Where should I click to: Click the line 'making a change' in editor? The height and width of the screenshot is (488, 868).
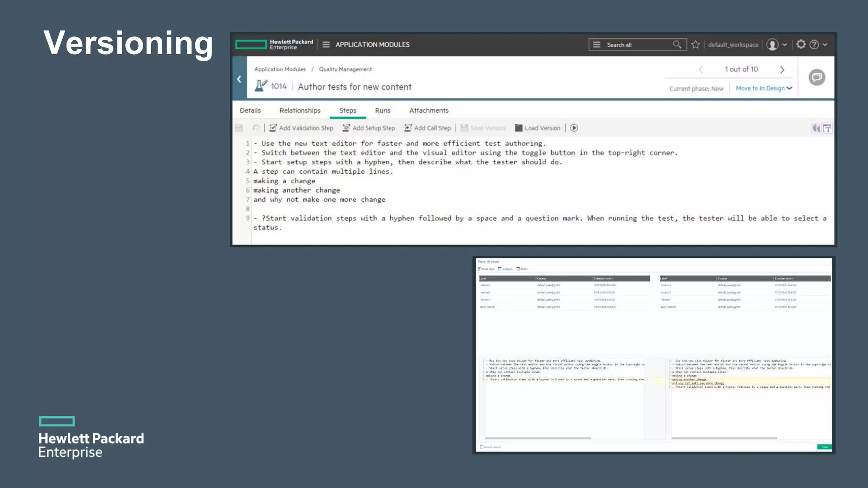(x=284, y=181)
